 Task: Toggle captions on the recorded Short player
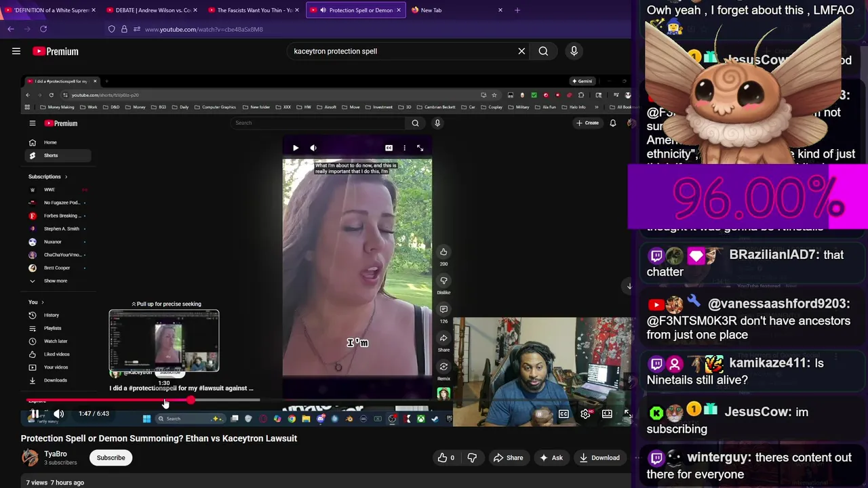tap(389, 148)
